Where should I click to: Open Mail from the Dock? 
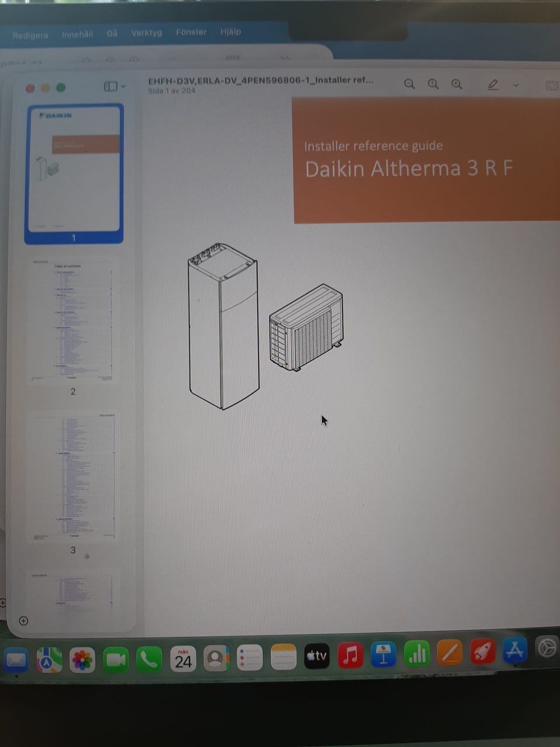[16, 659]
